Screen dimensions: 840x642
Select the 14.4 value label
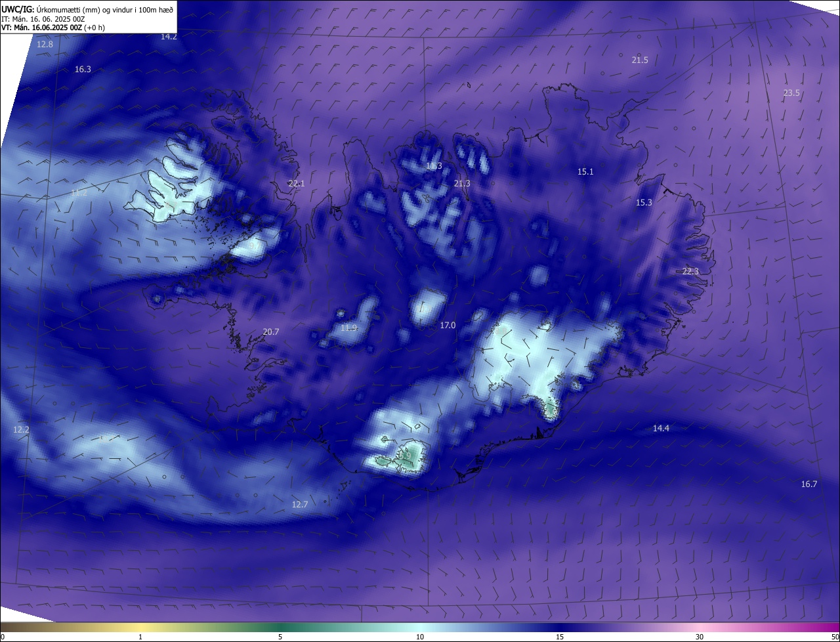[x=661, y=428]
